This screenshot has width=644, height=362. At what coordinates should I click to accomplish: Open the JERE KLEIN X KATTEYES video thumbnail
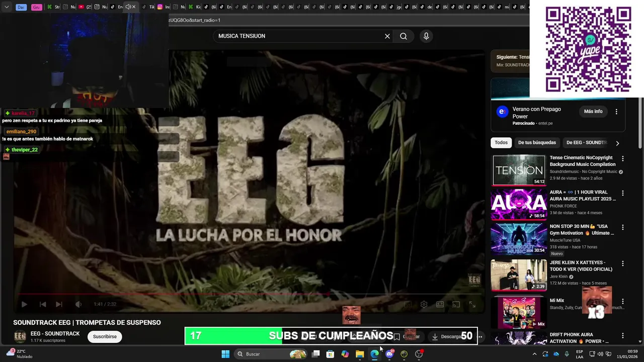[x=519, y=275]
